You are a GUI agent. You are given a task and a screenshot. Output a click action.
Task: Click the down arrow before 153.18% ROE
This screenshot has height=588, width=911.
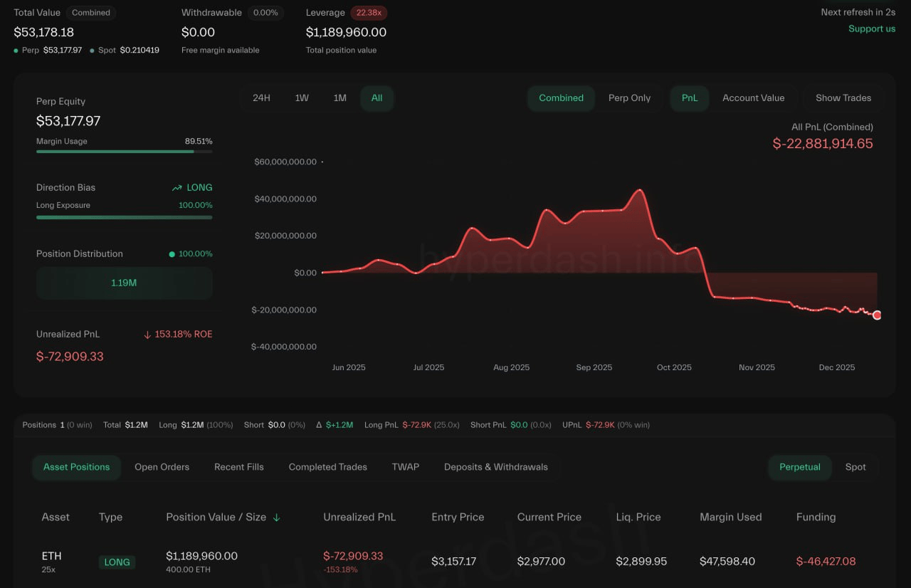pyautogui.click(x=147, y=335)
